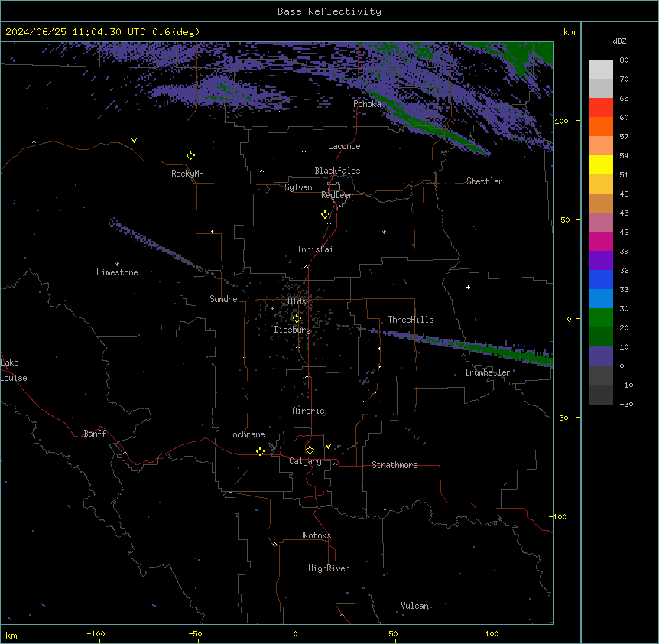Click the 50 tick label on bottom axis
659x644 pixels.
[x=394, y=633]
